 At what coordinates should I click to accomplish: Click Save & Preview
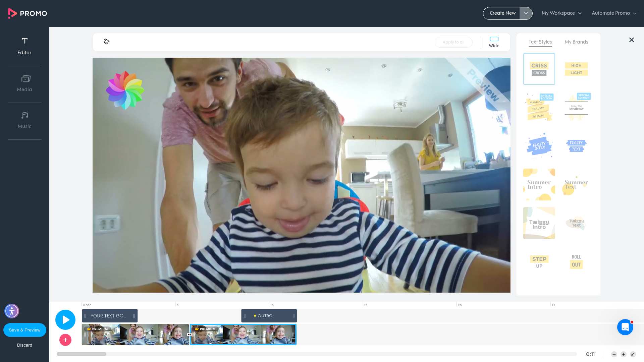[x=25, y=330]
